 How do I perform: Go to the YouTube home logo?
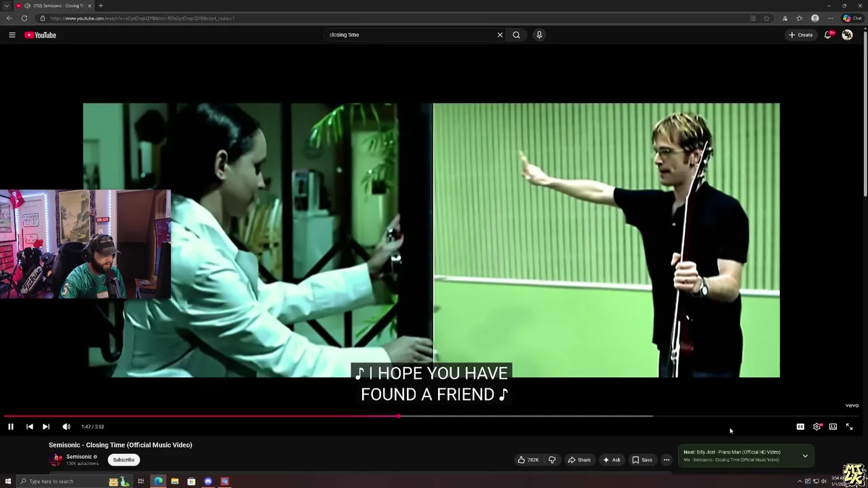pos(41,35)
